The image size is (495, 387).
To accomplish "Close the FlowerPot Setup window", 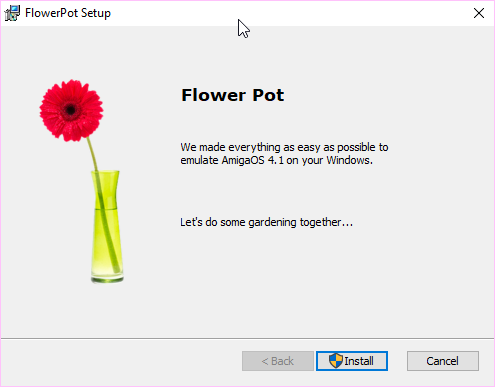I will point(479,13).
